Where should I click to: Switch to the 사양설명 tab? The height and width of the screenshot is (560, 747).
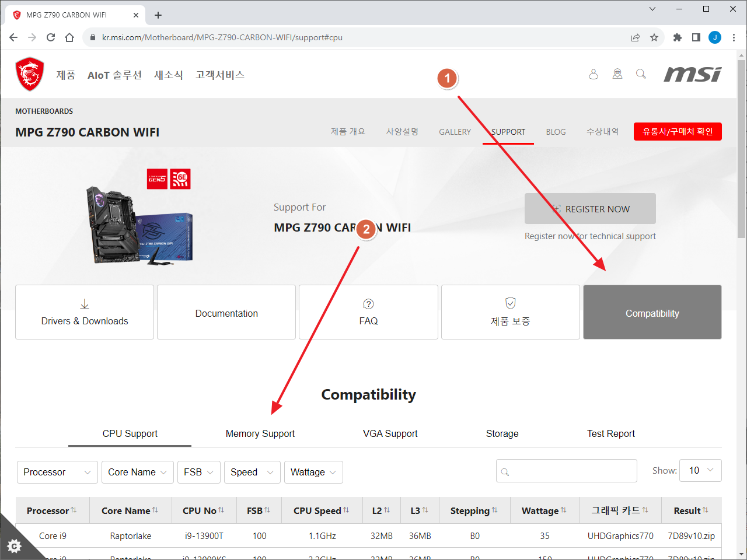tap(402, 132)
